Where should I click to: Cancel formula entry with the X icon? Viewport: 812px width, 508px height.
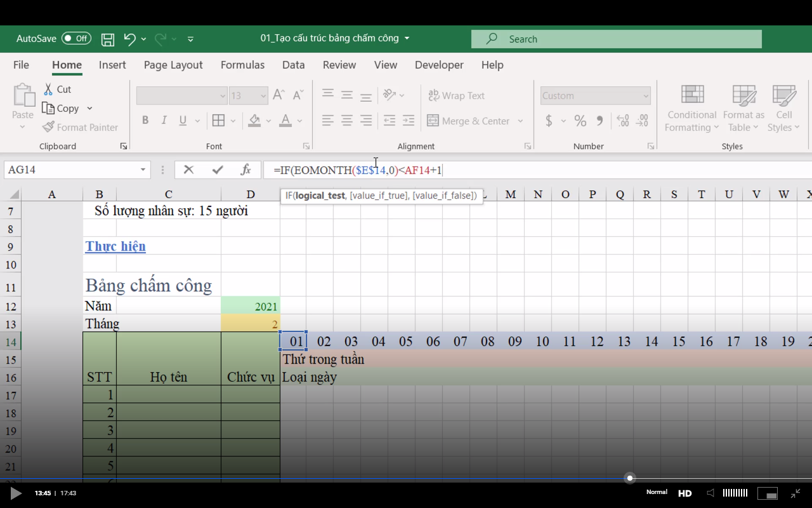(188, 170)
